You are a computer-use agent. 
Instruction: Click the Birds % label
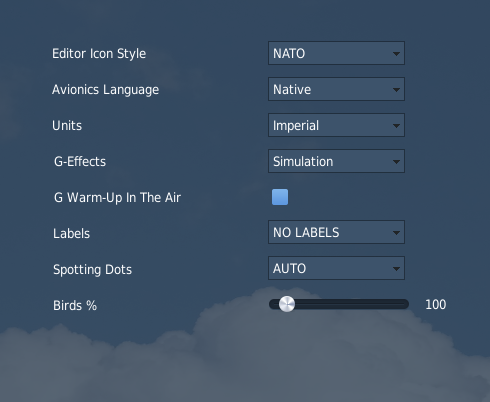pos(75,306)
